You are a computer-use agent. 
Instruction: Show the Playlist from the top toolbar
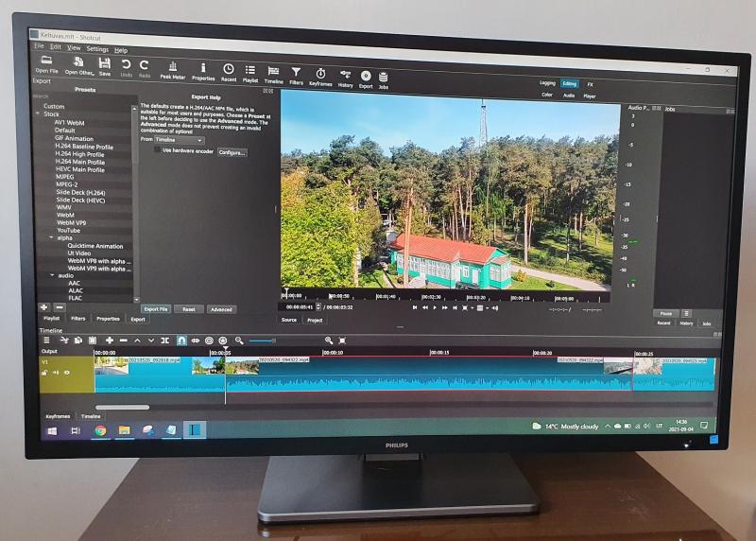pyautogui.click(x=250, y=75)
